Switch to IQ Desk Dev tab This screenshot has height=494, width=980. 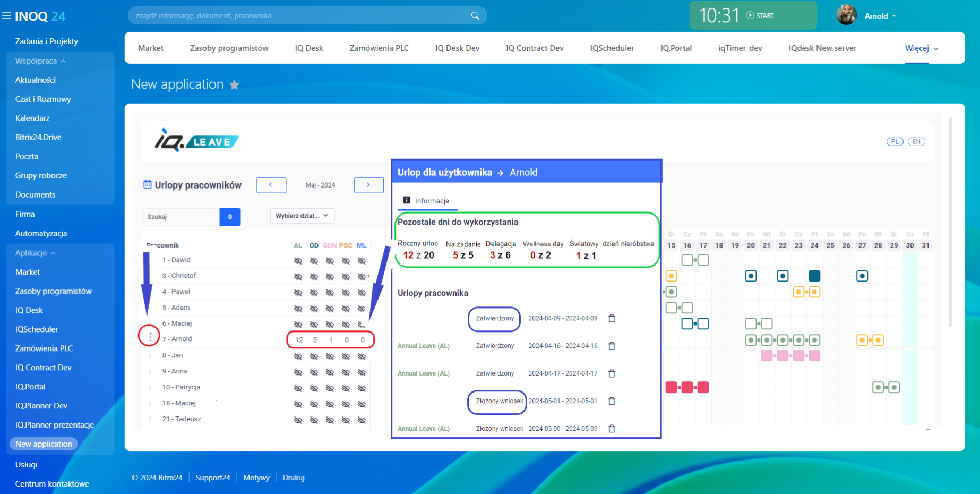[458, 48]
